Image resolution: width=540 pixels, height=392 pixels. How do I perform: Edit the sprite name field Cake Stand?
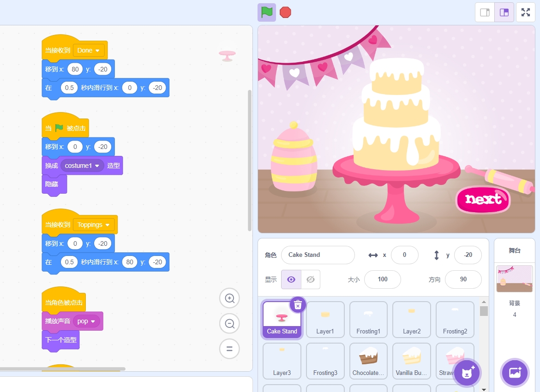(x=318, y=255)
